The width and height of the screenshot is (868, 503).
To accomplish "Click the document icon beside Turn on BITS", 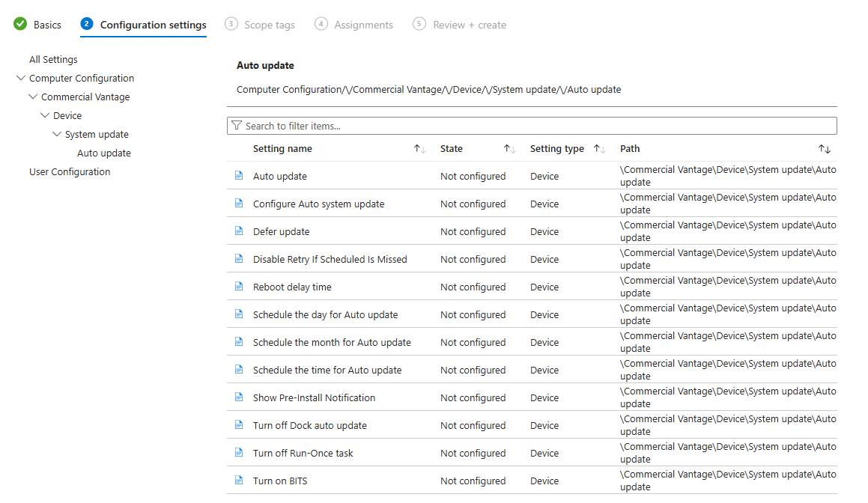I will pos(239,480).
